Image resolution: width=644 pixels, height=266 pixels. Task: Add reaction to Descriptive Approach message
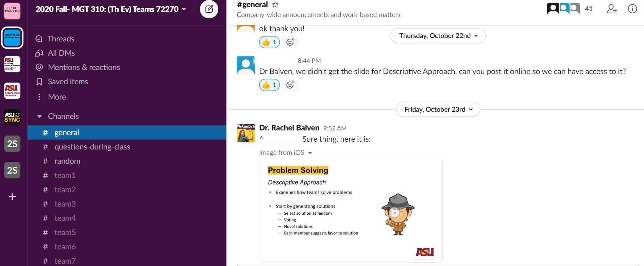[290, 85]
